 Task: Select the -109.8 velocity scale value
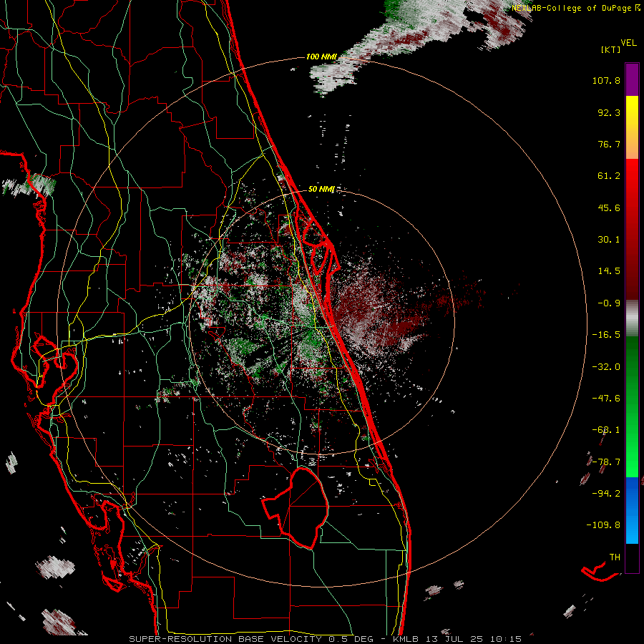(603, 525)
